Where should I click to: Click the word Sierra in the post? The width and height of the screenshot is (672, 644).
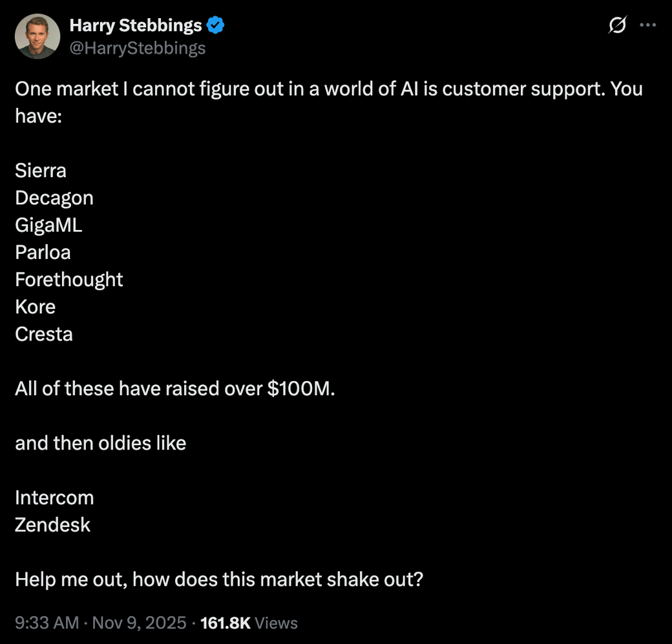pyautogui.click(x=41, y=171)
